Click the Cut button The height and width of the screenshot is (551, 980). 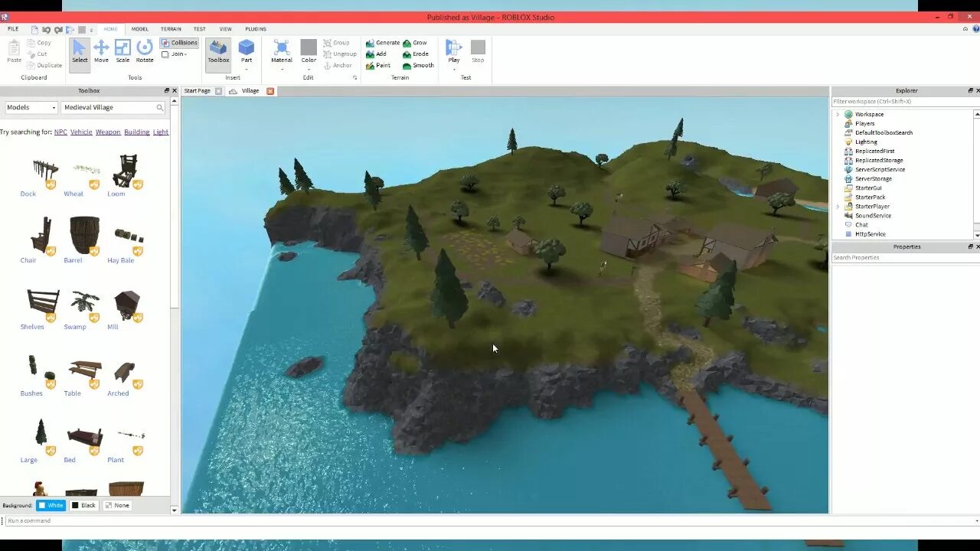click(38, 54)
